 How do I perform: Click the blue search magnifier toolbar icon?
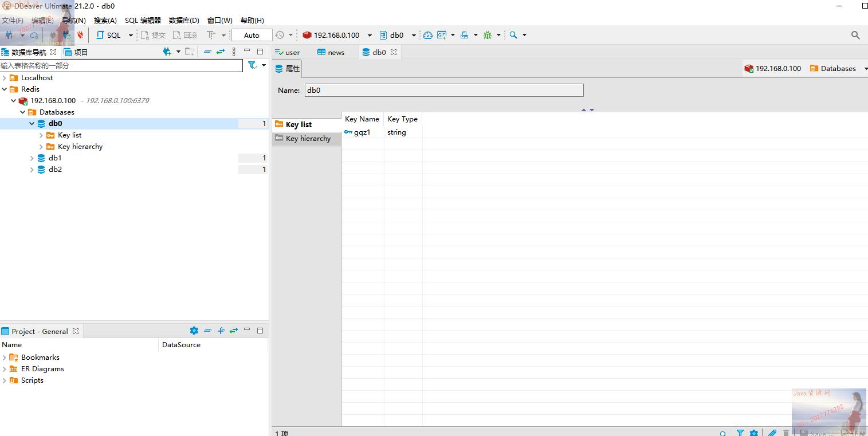(513, 35)
